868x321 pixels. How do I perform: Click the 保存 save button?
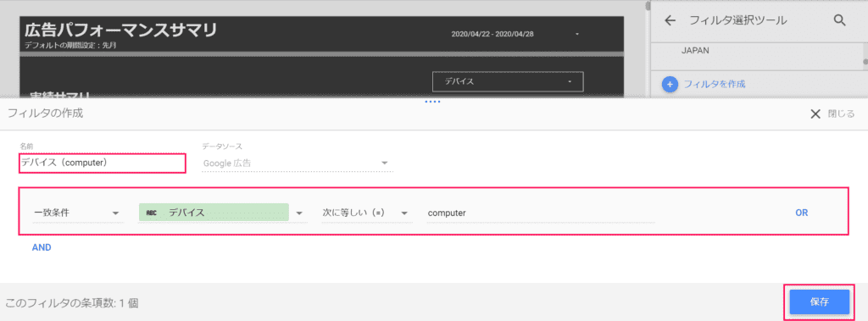click(820, 302)
